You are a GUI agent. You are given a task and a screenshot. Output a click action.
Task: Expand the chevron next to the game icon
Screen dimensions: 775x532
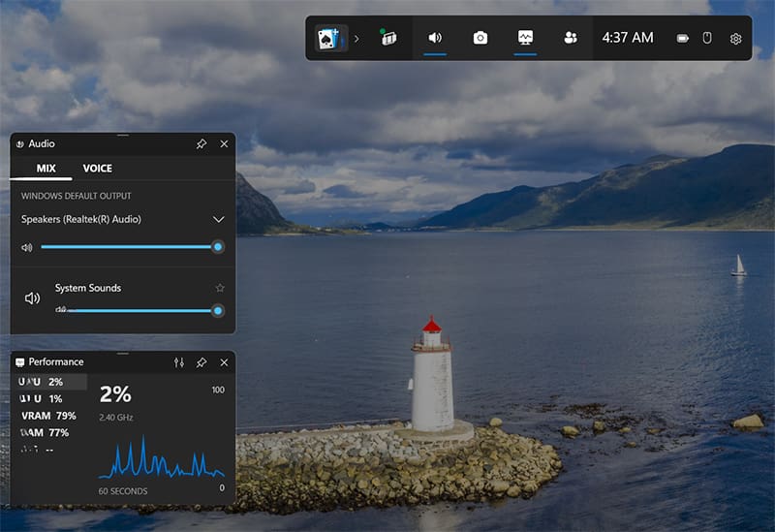coord(356,39)
